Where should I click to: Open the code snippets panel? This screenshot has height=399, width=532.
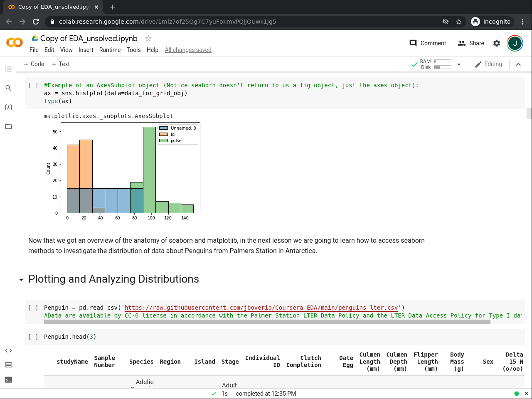pyautogui.click(x=8, y=351)
